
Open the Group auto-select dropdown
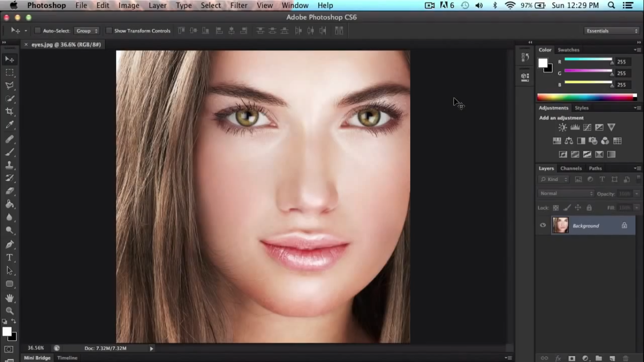[x=87, y=31]
